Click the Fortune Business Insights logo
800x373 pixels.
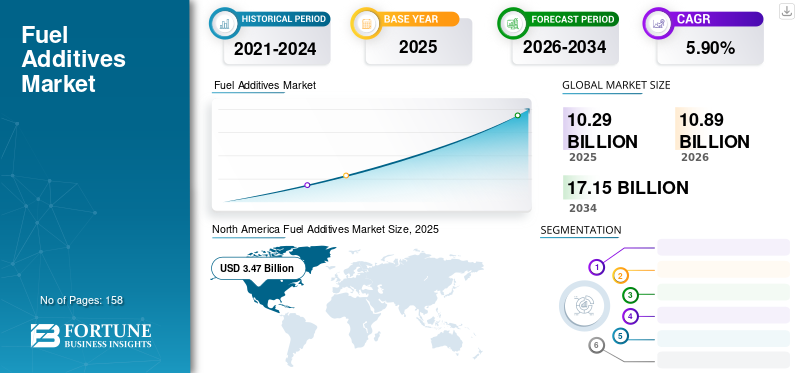pos(91,335)
